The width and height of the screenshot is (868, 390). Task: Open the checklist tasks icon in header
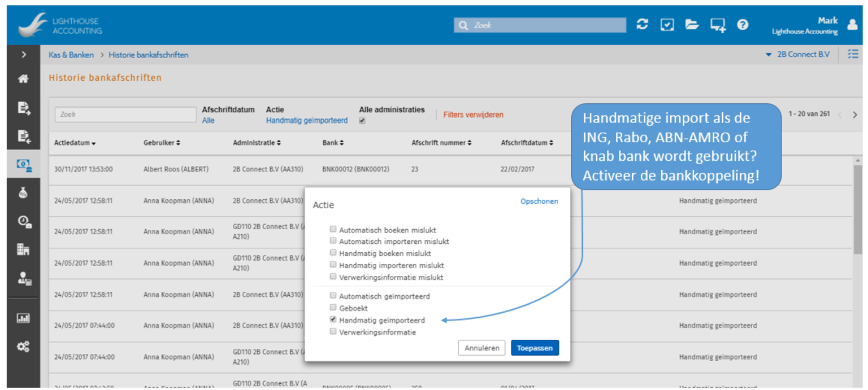[x=667, y=25]
